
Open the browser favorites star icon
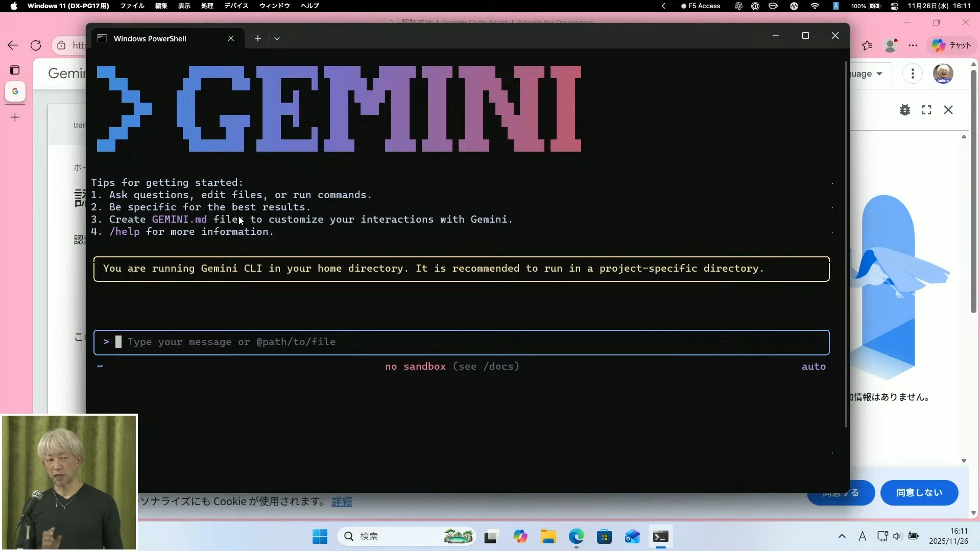point(867,45)
